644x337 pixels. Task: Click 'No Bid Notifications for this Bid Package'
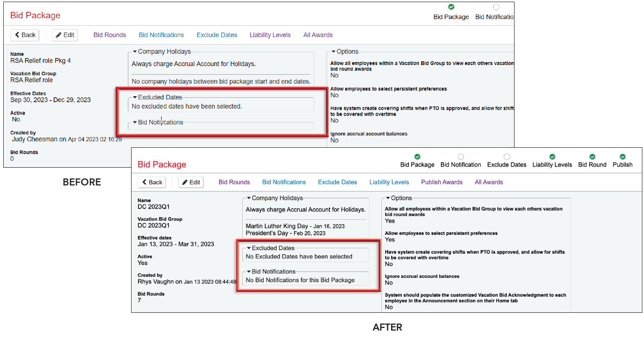point(300,280)
